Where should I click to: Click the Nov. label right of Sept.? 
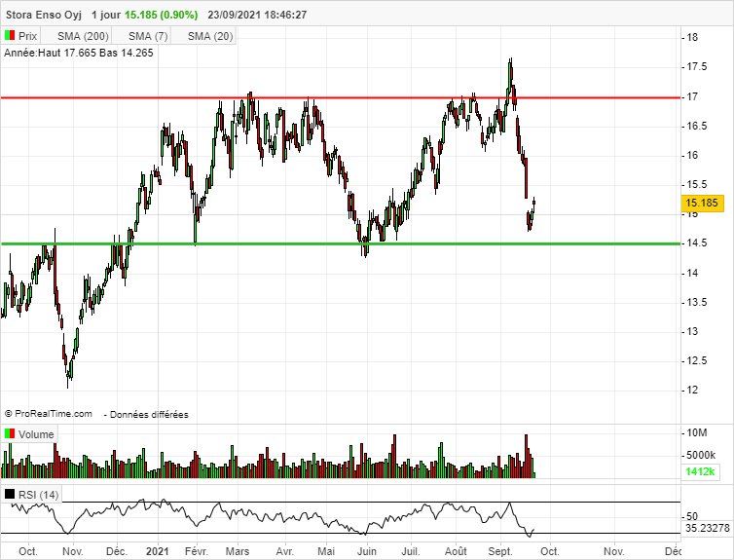point(613,551)
